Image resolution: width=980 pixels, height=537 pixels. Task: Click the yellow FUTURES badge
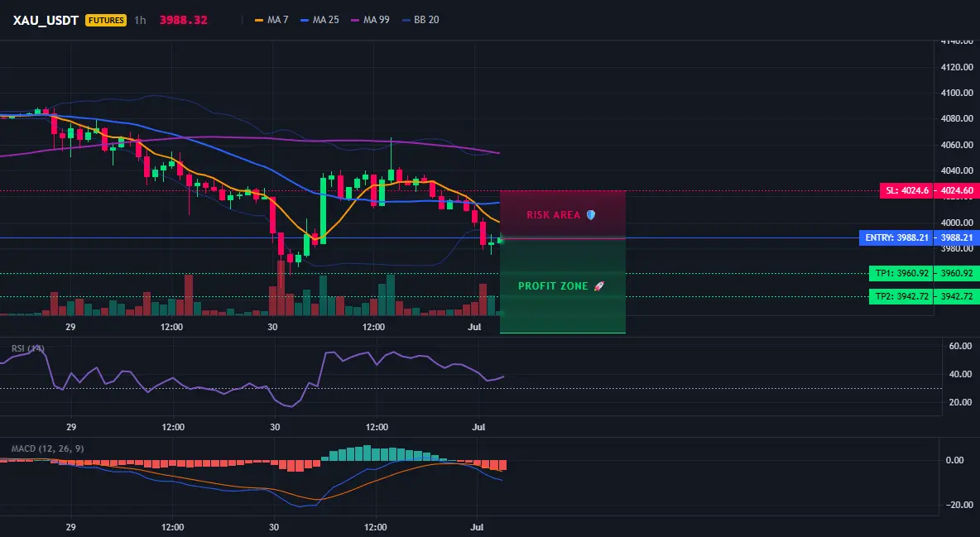click(106, 20)
